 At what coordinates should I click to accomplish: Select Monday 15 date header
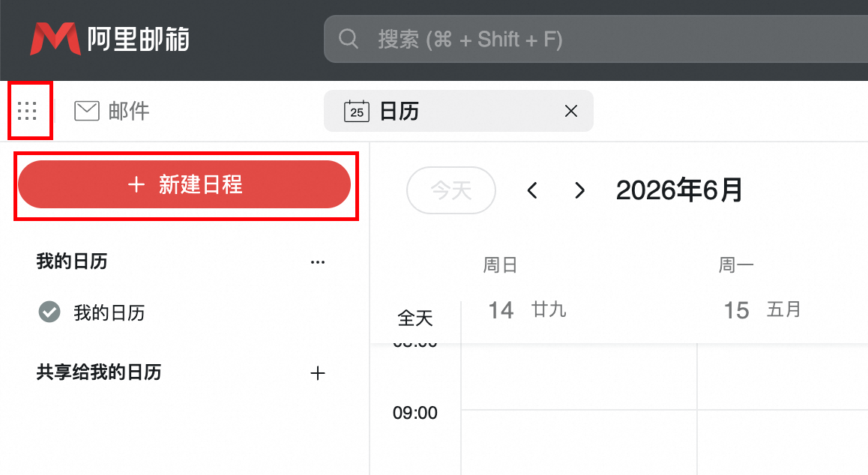tap(763, 309)
